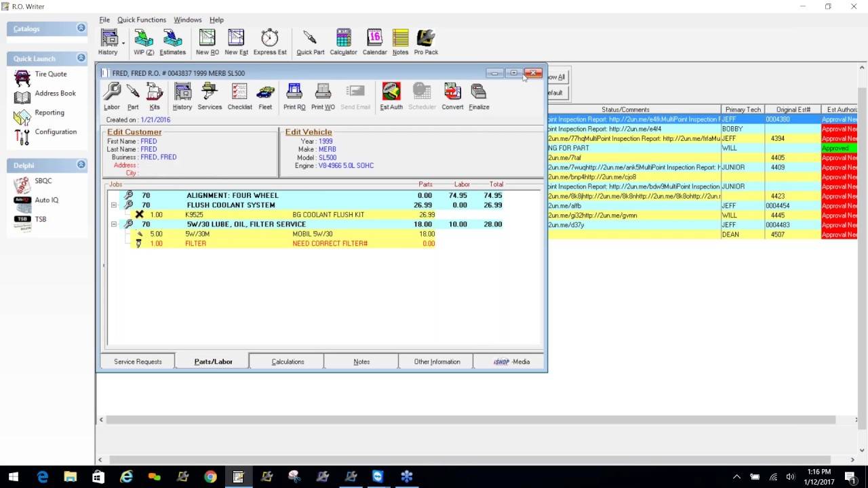Open the Quick Functions menu

tap(141, 20)
